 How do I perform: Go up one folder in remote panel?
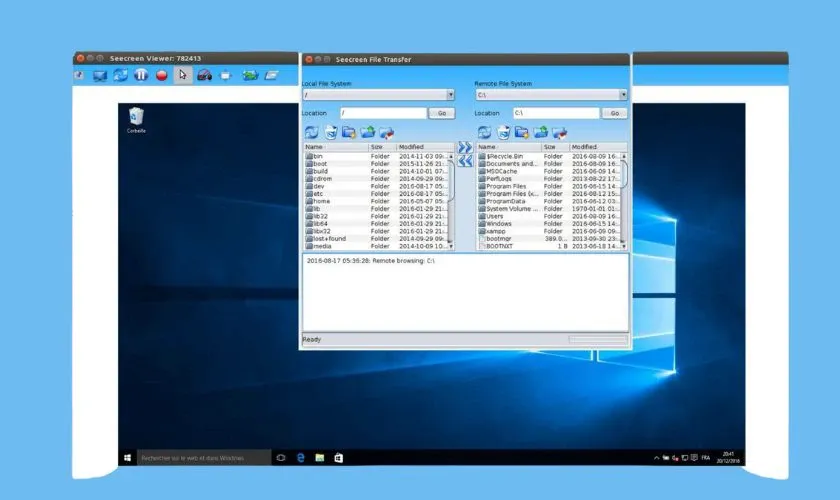[x=540, y=132]
